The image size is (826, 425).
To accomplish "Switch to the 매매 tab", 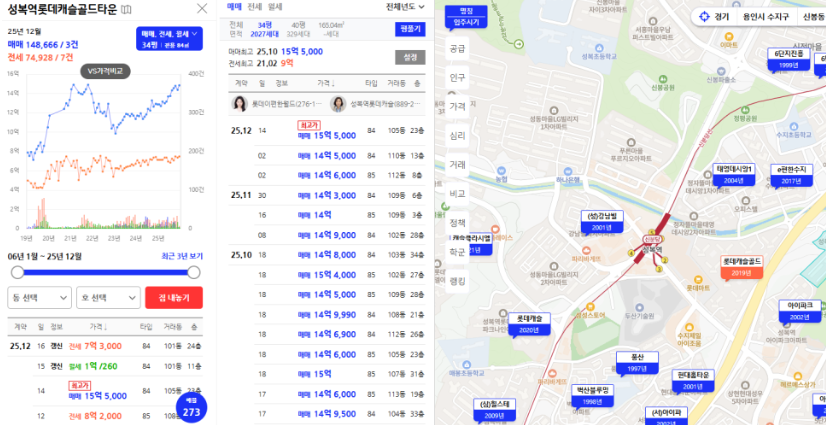I will tap(234, 6).
